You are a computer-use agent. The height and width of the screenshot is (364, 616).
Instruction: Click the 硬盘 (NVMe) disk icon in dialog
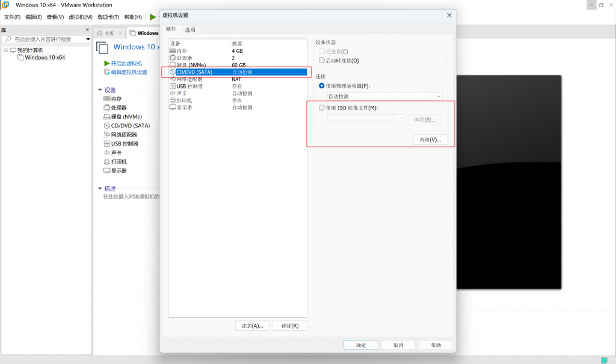[x=173, y=65]
